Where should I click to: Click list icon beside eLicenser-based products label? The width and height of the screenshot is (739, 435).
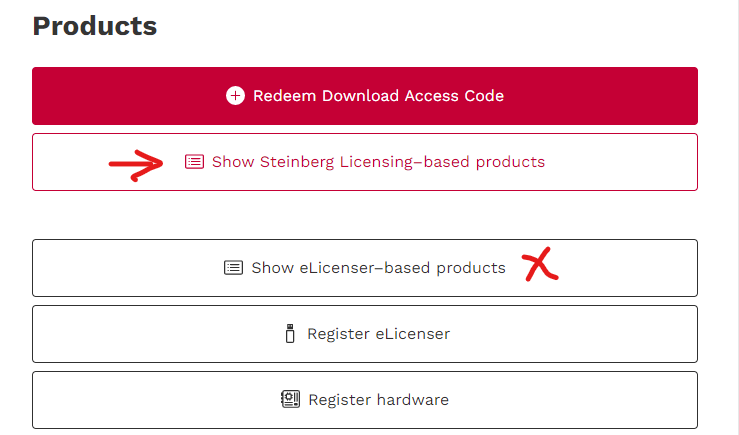pyautogui.click(x=233, y=268)
